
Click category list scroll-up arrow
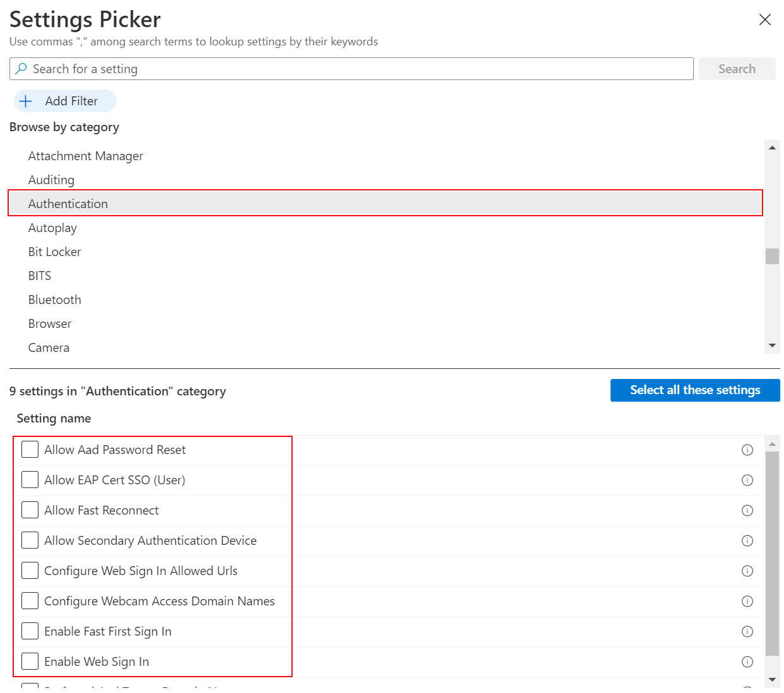tap(772, 148)
